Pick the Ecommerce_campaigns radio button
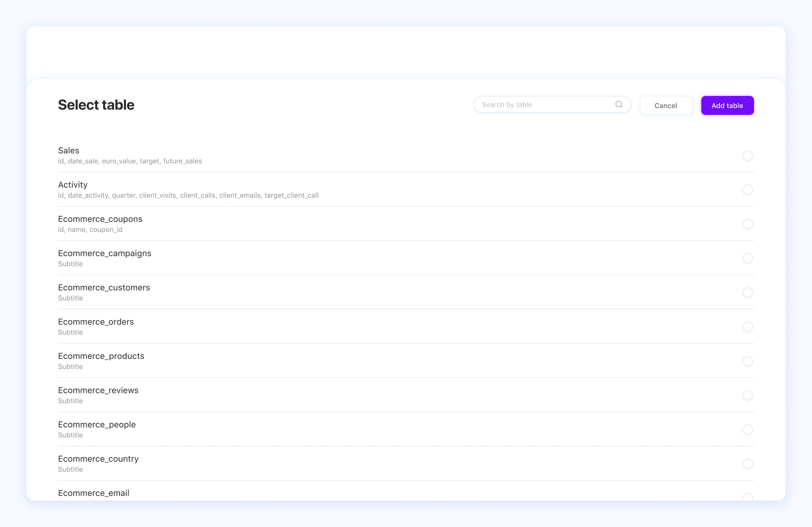 [x=747, y=259]
